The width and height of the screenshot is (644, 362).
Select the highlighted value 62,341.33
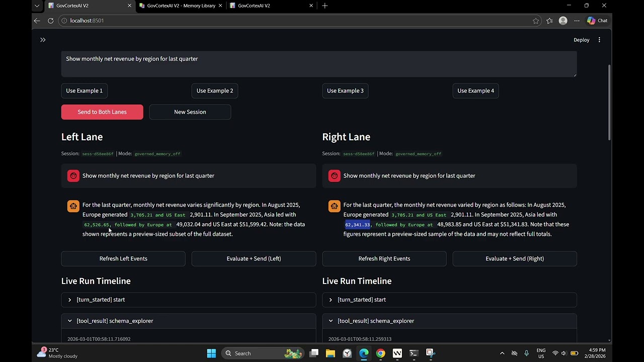click(357, 224)
